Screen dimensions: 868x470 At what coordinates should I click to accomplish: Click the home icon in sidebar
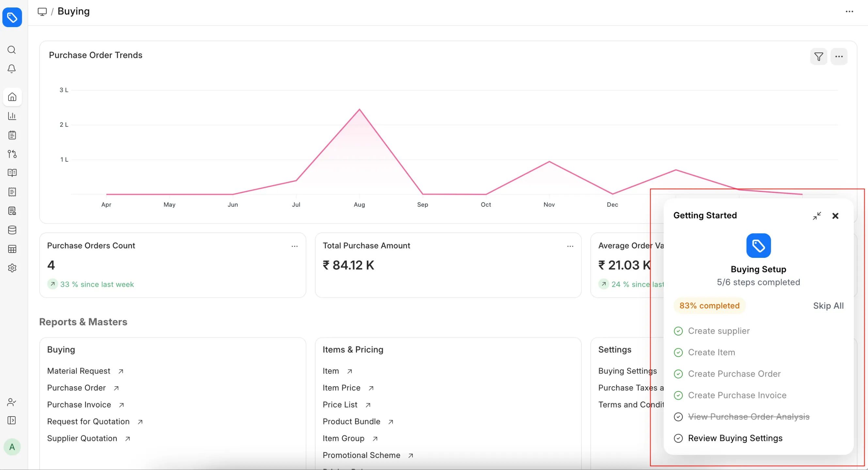(x=12, y=97)
